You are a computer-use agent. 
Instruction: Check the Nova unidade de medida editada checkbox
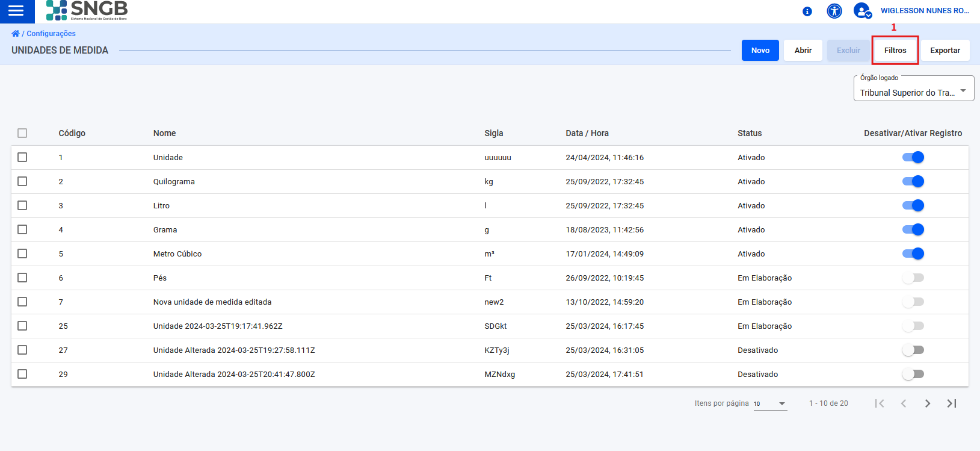point(22,302)
